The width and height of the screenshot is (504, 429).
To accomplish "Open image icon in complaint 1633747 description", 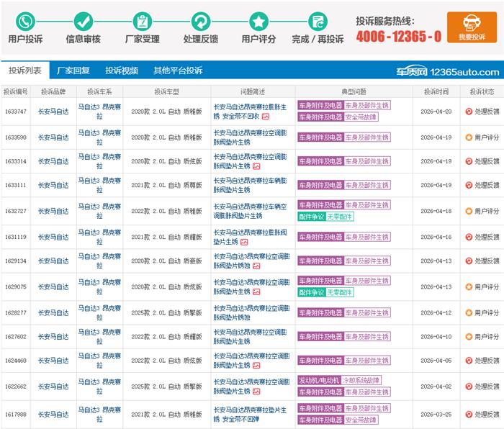I will (x=266, y=116).
